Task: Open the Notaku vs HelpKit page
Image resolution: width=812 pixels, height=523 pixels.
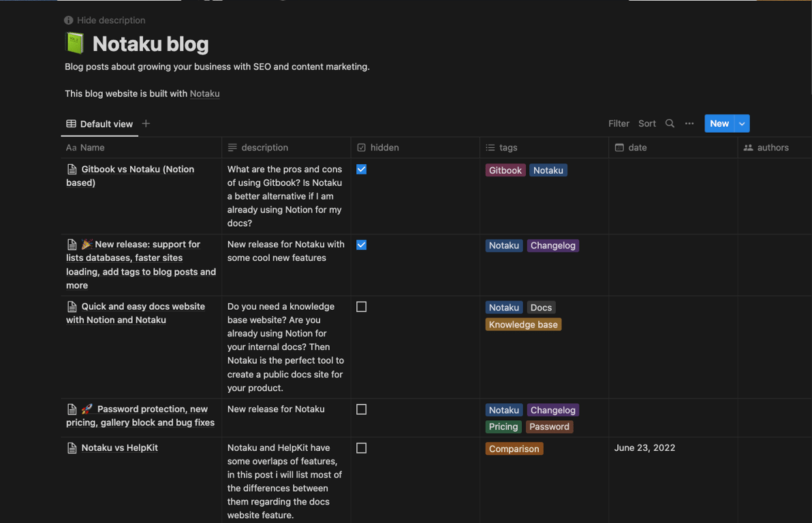Action: [120, 448]
